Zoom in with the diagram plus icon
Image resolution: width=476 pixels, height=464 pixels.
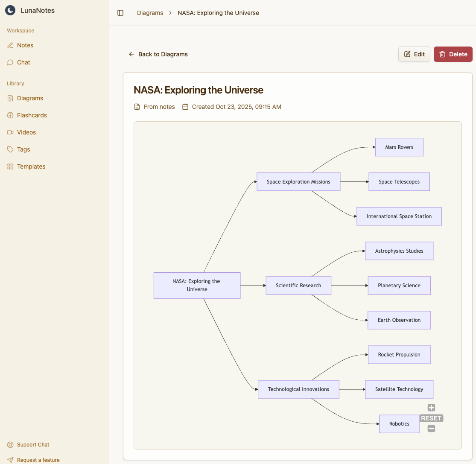coord(431,408)
